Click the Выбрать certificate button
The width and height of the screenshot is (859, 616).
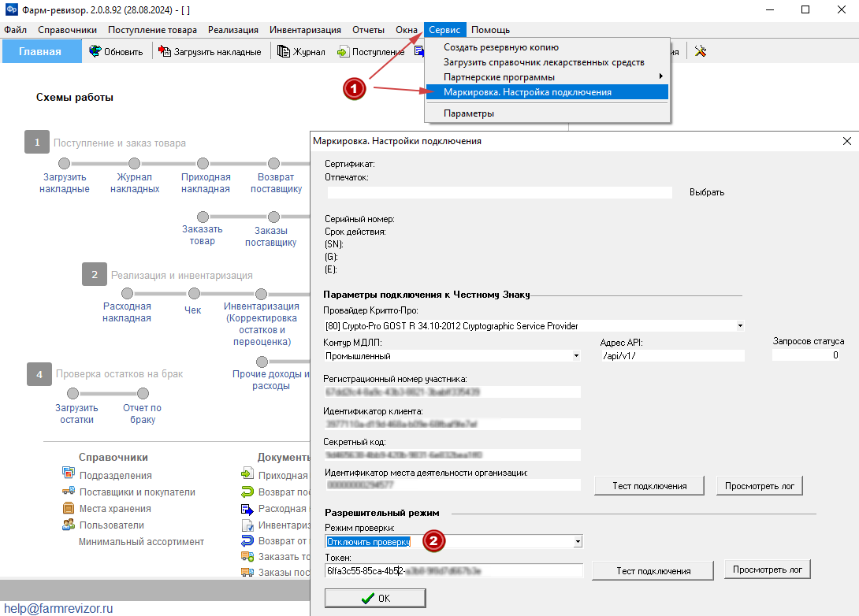click(x=707, y=192)
